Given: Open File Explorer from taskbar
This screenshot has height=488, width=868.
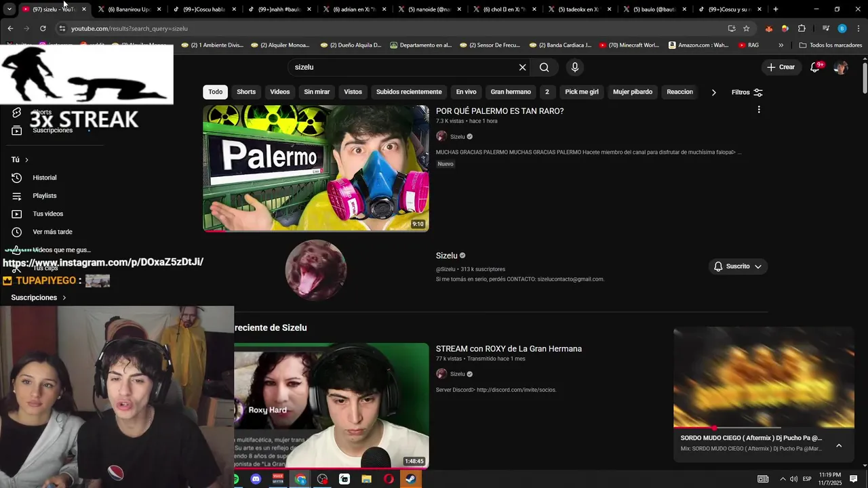Looking at the screenshot, I should coord(366,479).
